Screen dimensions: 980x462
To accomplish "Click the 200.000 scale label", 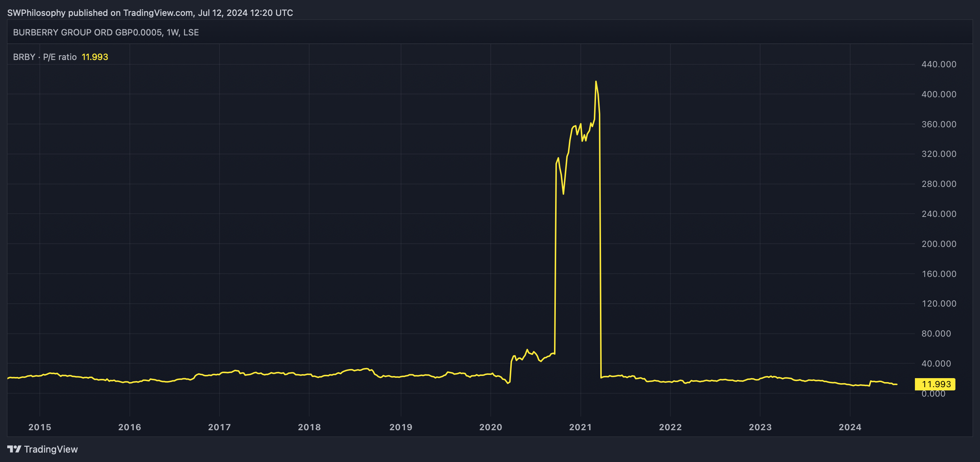I will pyautogui.click(x=938, y=244).
